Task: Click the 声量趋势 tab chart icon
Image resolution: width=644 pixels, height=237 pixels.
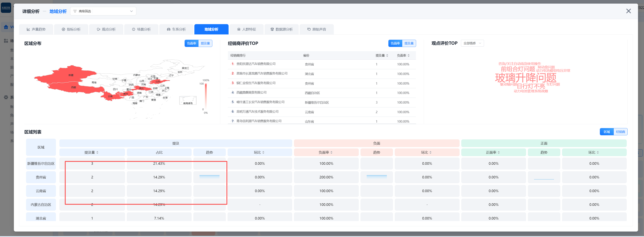Action: click(28, 29)
